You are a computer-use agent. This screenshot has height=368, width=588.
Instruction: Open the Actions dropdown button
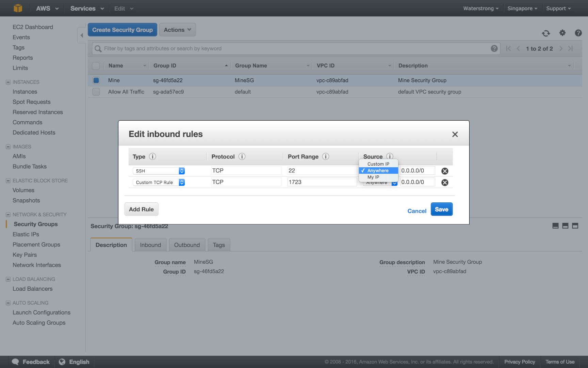177,30
